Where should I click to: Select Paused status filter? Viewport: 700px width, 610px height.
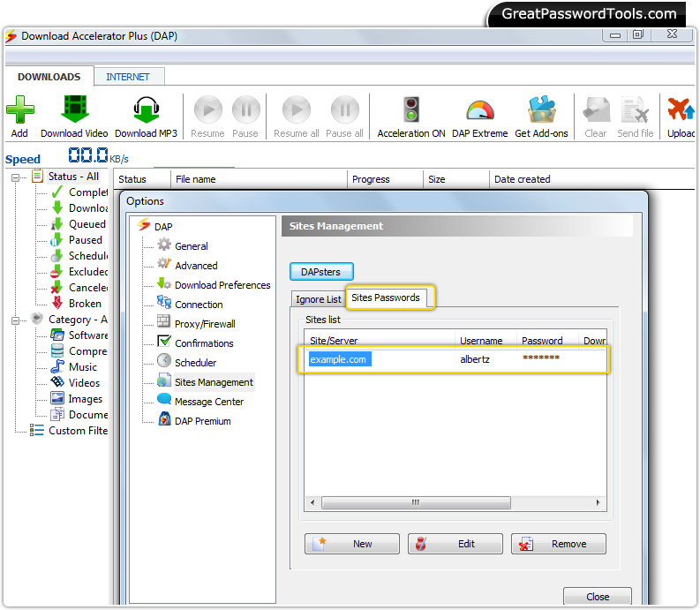click(x=77, y=240)
